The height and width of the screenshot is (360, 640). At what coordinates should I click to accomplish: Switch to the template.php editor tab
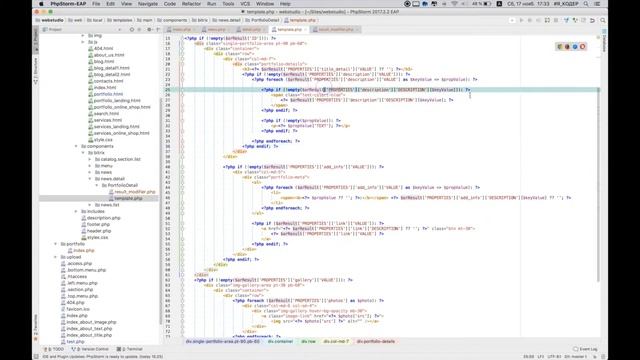(289, 29)
